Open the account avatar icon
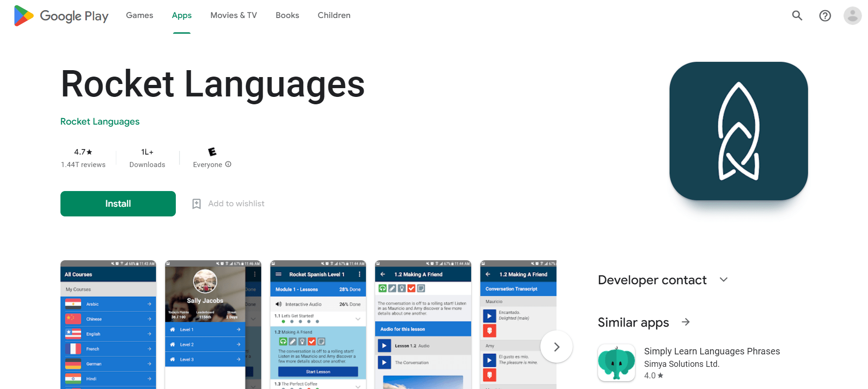Image resolution: width=868 pixels, height=389 pixels. (x=852, y=16)
